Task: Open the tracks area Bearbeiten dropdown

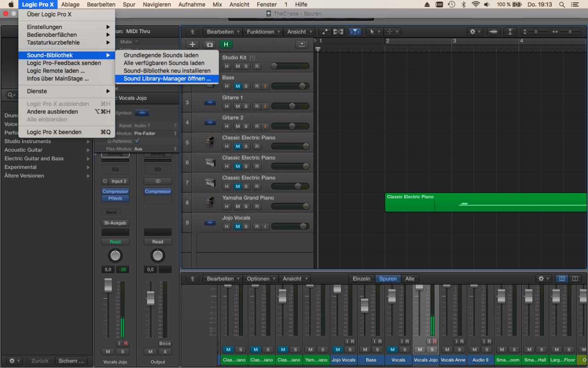Action: 224,32
